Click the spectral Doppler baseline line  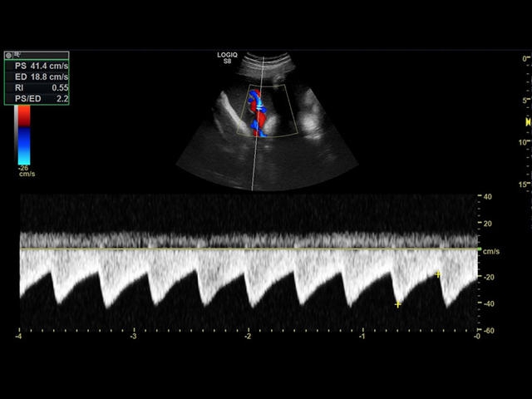(249, 249)
